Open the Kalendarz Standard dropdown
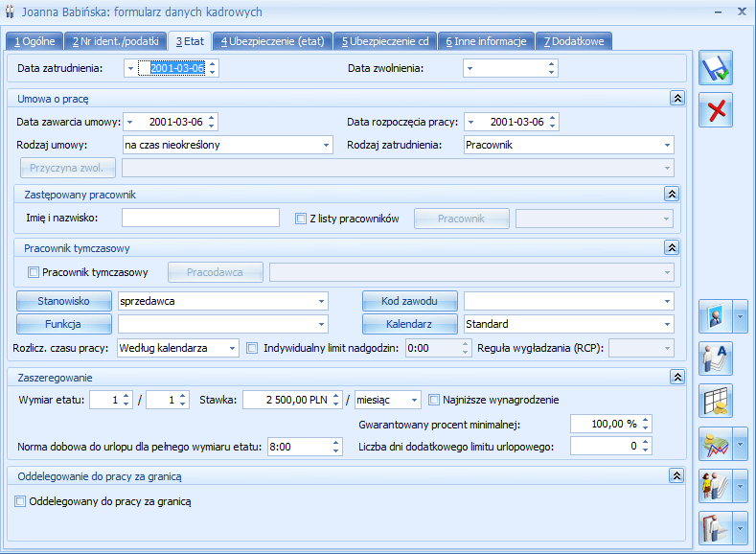Screen dimensions: 756x554 (667, 325)
